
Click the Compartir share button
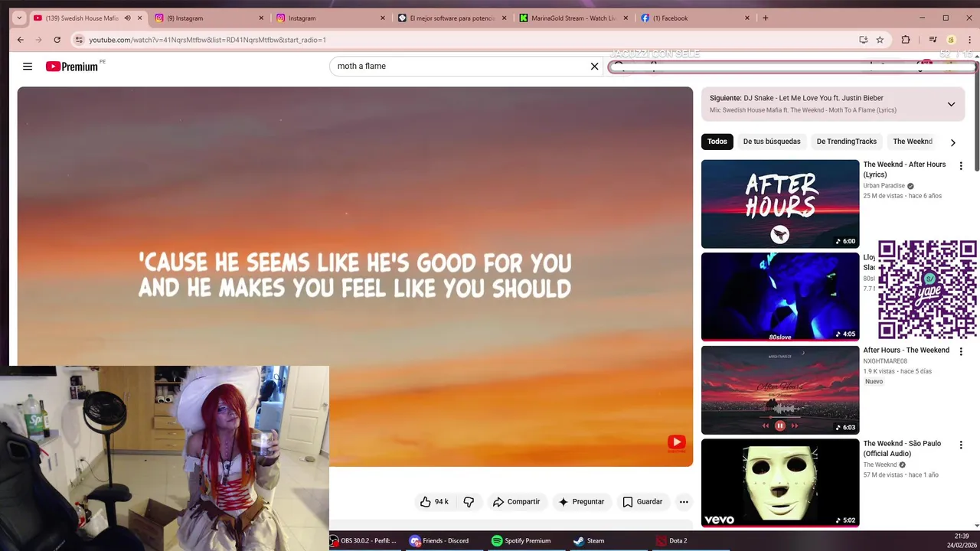(x=517, y=502)
